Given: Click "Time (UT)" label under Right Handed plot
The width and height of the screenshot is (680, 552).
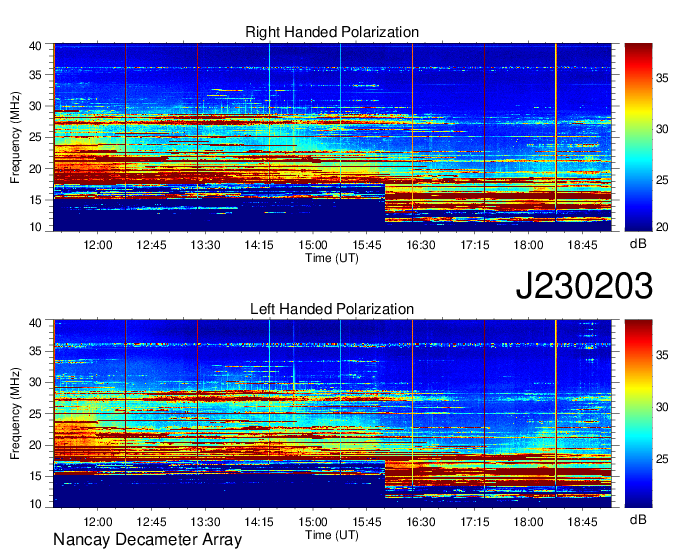Looking at the screenshot, I should click(332, 258).
